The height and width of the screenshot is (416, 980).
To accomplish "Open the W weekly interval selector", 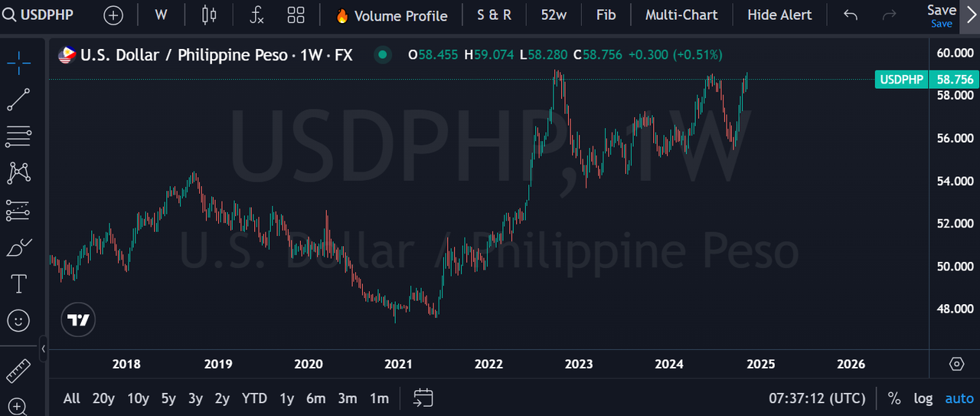I will (161, 15).
